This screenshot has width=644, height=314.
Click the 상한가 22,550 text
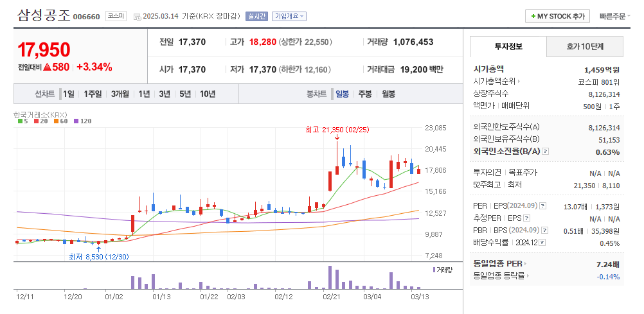[x=305, y=42]
